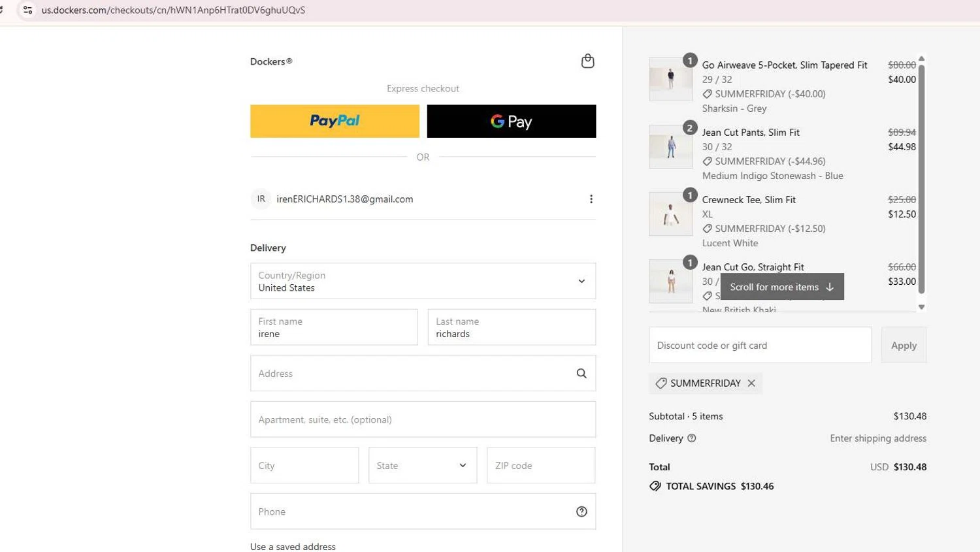Click the Jean Cut Pants, Slim Fit title
This screenshot has width=980, height=552.
[x=751, y=133]
